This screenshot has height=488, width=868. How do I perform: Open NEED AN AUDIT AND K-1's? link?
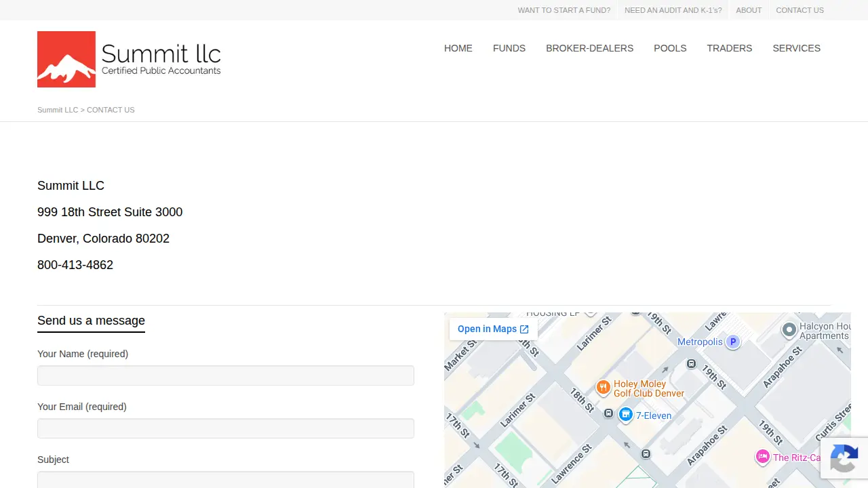673,10
